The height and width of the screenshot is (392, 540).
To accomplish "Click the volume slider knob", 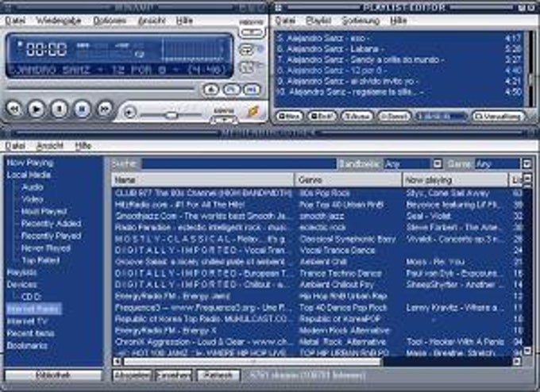I will pos(172,114).
